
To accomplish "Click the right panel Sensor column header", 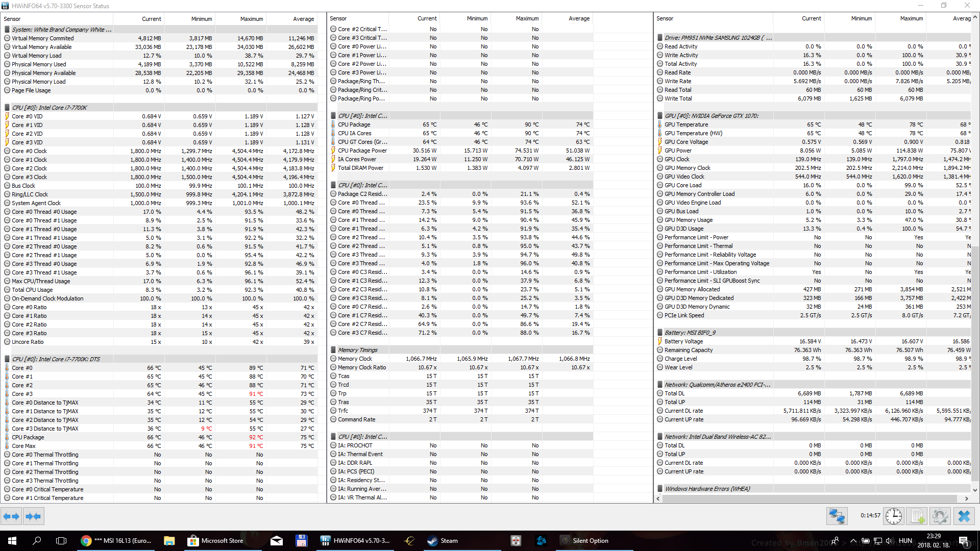I will (x=714, y=18).
